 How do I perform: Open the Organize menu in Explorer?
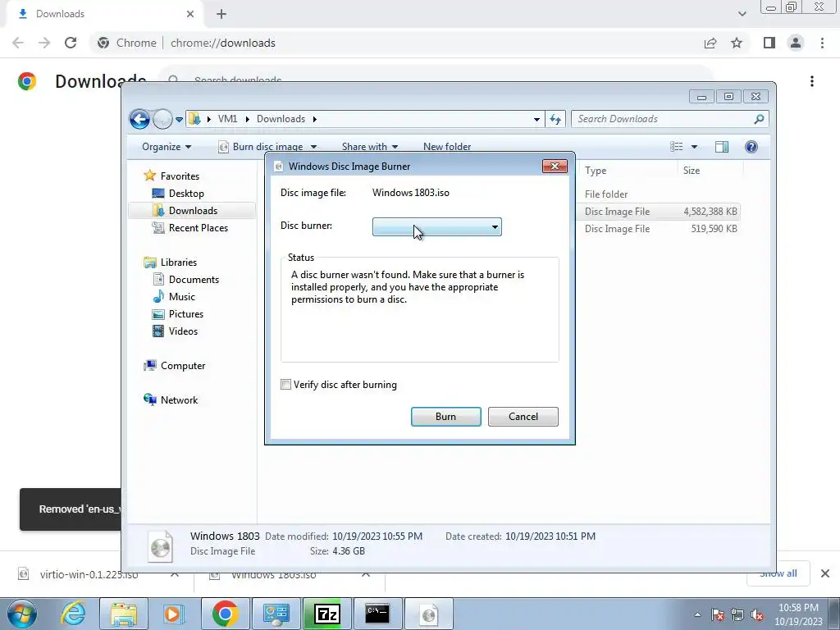(166, 147)
